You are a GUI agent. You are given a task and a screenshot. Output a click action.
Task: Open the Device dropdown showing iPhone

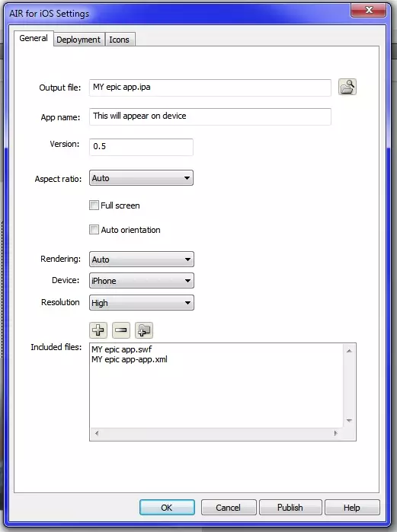pyautogui.click(x=142, y=281)
